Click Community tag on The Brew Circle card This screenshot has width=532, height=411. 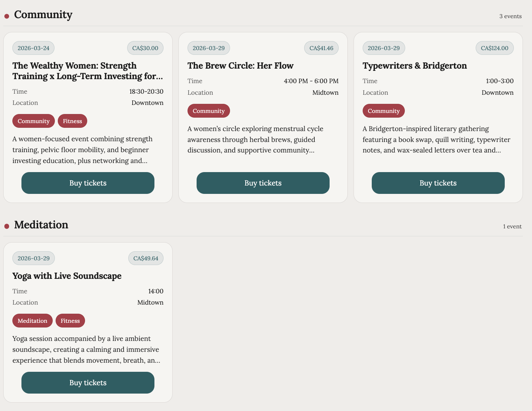click(x=209, y=111)
